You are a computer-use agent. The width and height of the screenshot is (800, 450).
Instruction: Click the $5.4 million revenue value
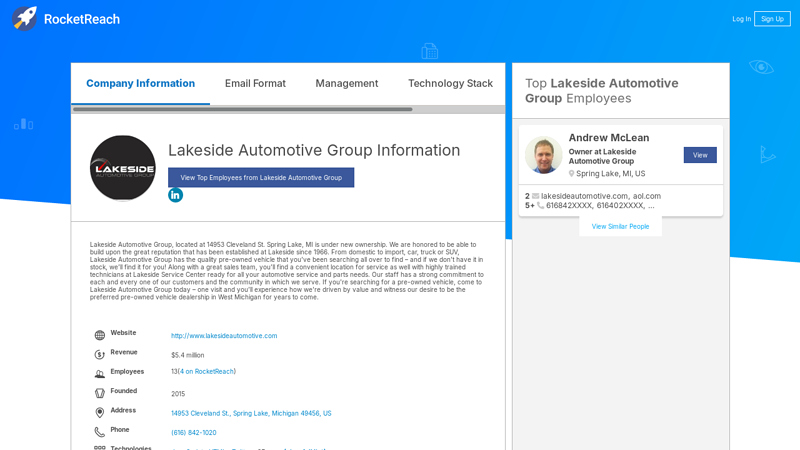click(x=188, y=355)
